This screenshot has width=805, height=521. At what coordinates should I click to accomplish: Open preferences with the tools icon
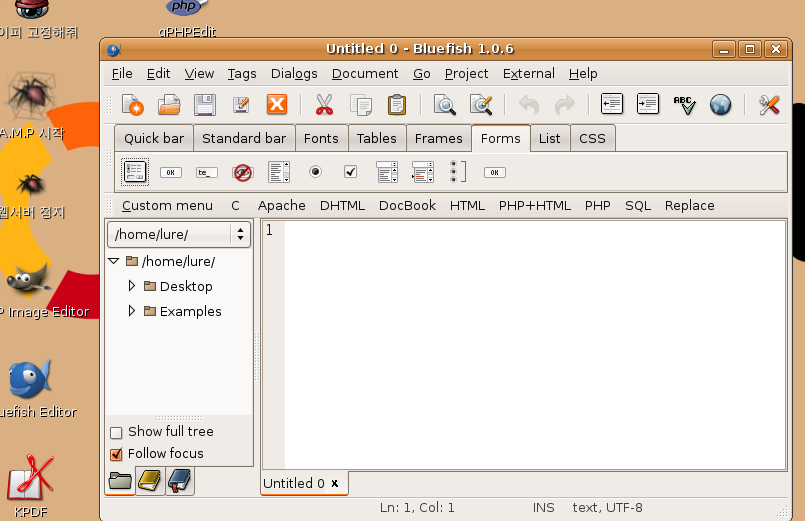point(768,104)
